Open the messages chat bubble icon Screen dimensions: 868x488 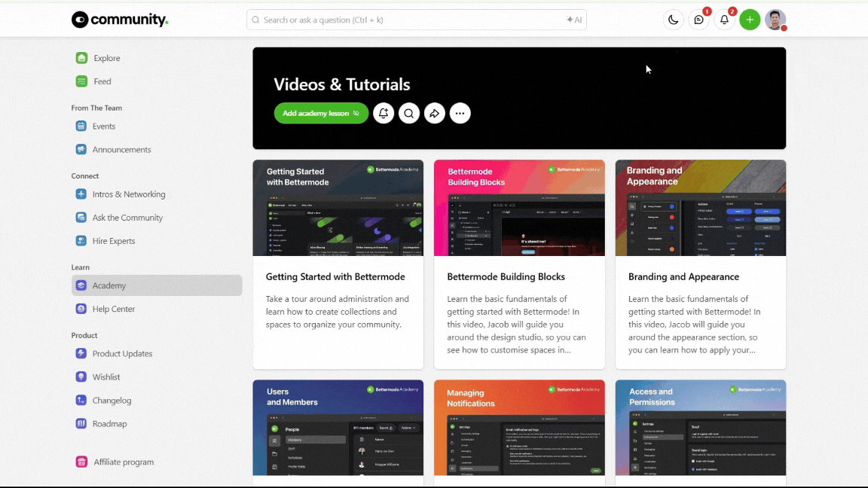tap(699, 20)
